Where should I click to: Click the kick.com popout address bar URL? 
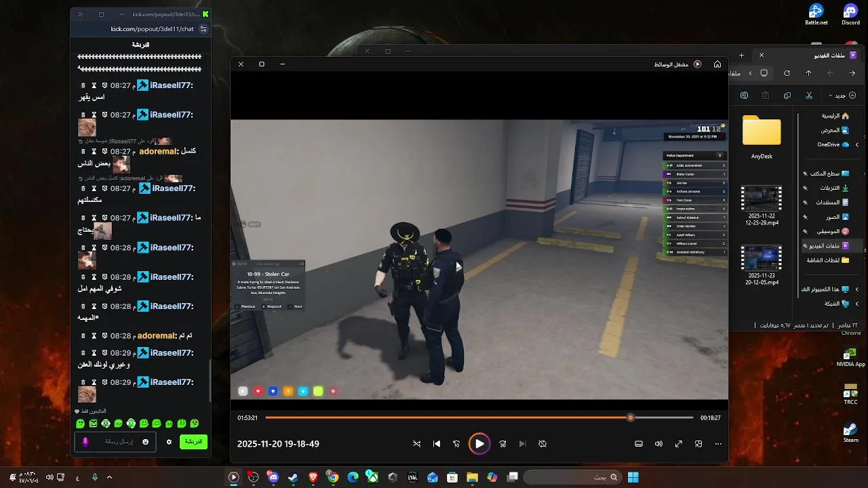[x=152, y=29]
